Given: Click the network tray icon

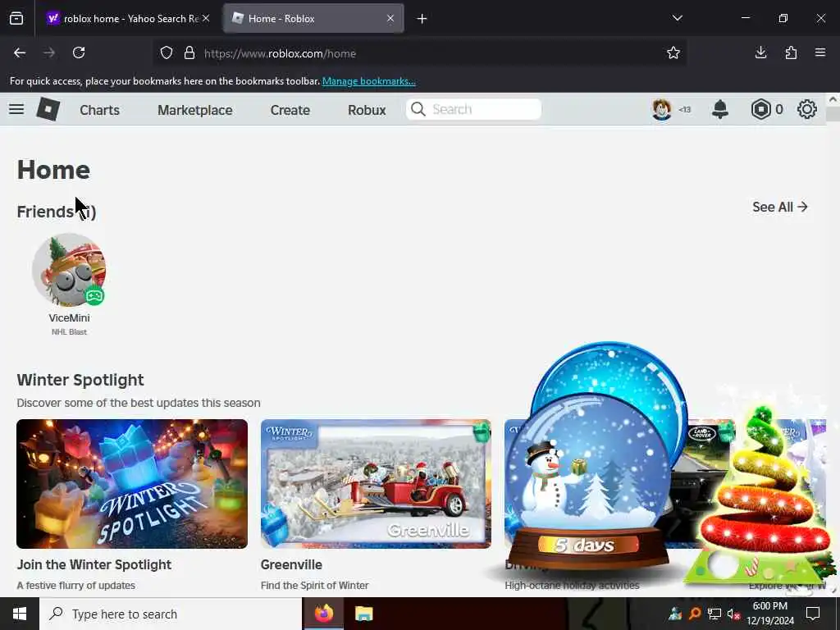Looking at the screenshot, I should pos(714,614).
